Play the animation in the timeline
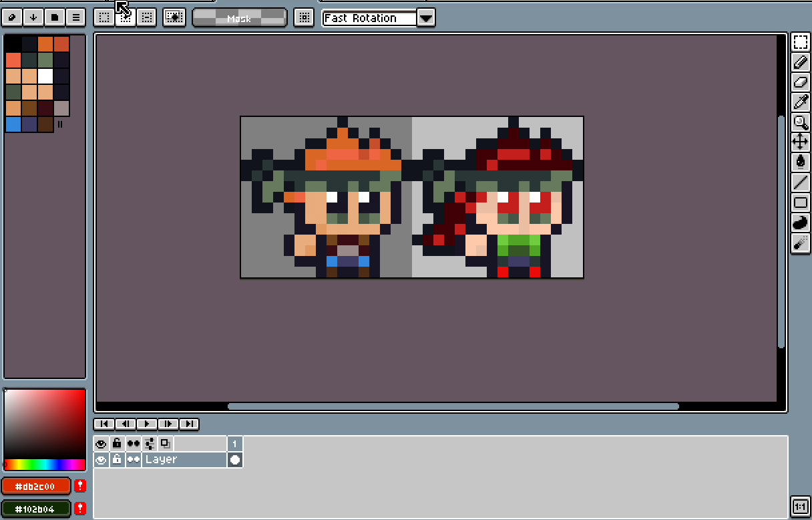 (146, 424)
